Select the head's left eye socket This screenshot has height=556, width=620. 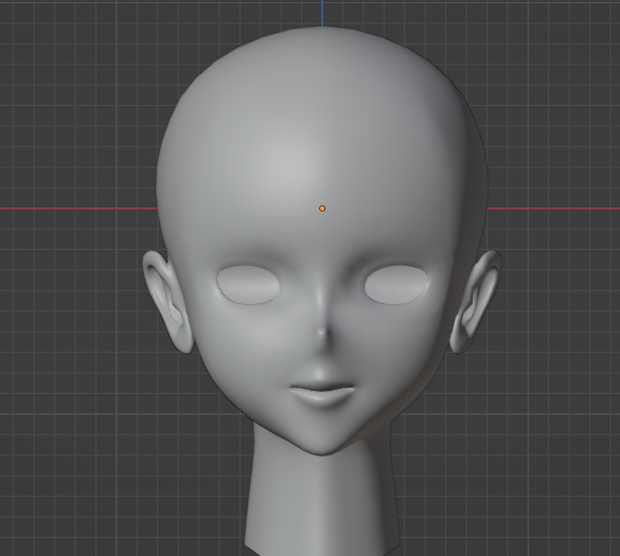tap(248, 285)
